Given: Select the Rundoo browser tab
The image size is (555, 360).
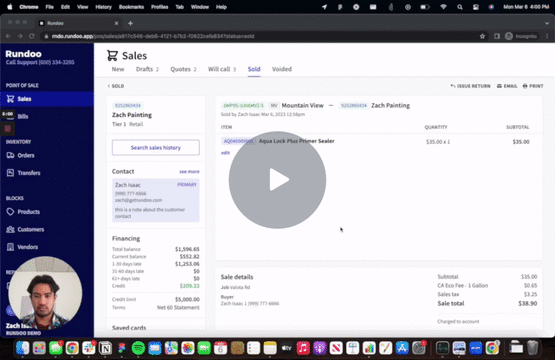Looking at the screenshot, I should click(x=79, y=23).
